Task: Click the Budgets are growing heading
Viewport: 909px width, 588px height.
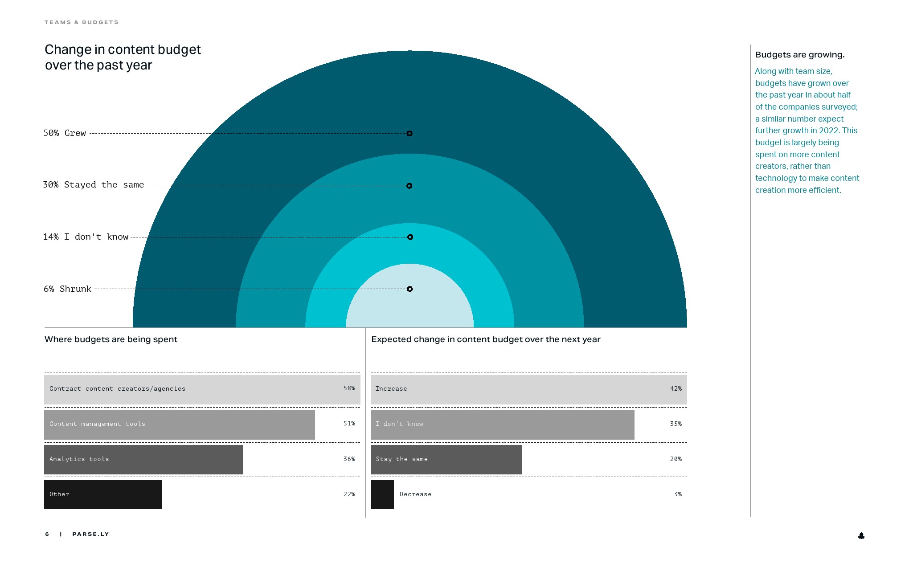Action: (799, 55)
